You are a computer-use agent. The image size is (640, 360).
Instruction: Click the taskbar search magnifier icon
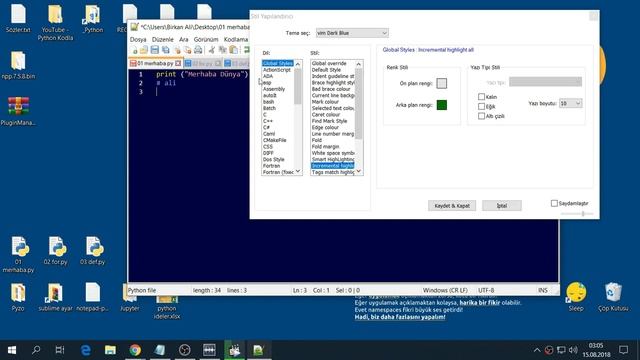pos(36,350)
